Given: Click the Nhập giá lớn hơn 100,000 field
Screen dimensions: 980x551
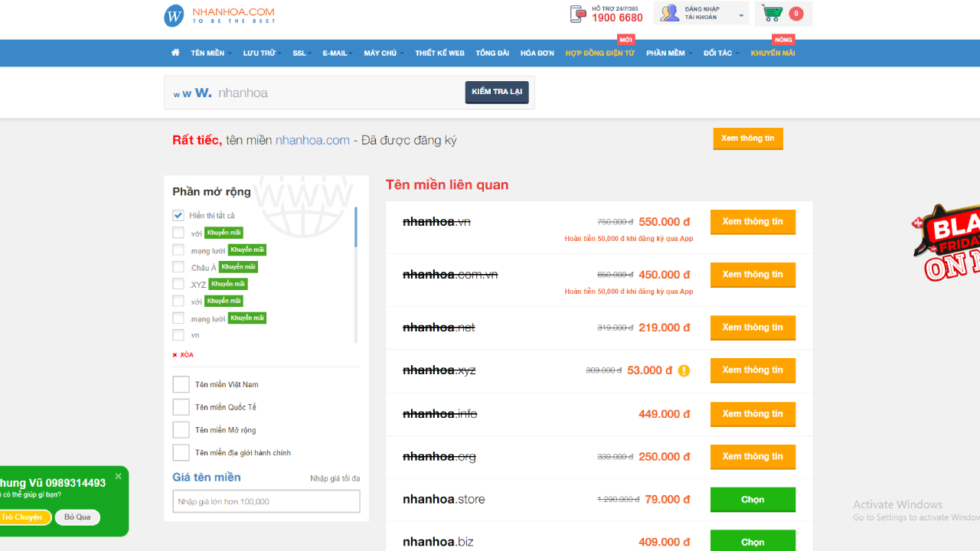Looking at the screenshot, I should click(x=266, y=501).
